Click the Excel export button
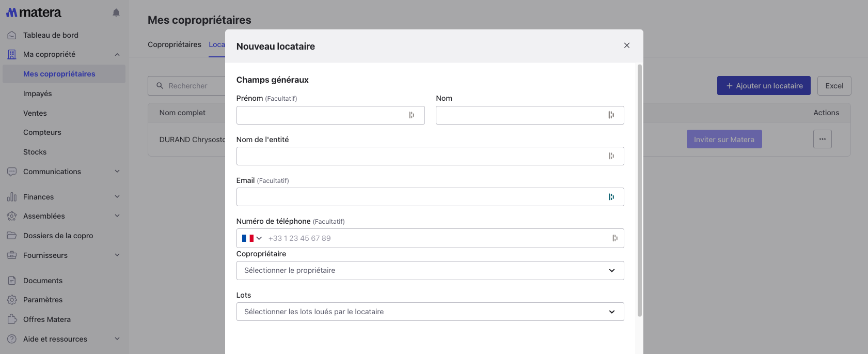Screen dimensions: 868x354 (834, 86)
